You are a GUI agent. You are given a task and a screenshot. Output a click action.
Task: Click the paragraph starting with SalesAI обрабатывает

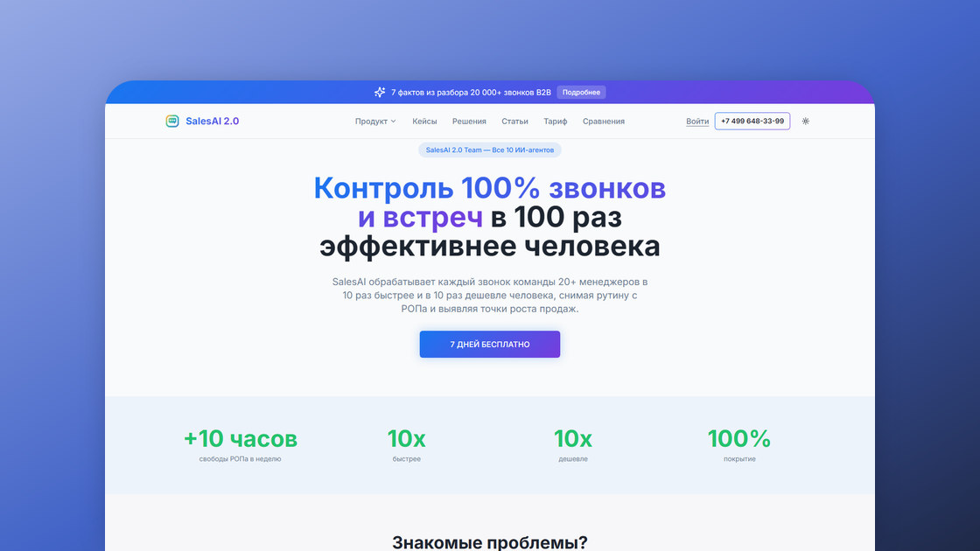pyautogui.click(x=489, y=296)
